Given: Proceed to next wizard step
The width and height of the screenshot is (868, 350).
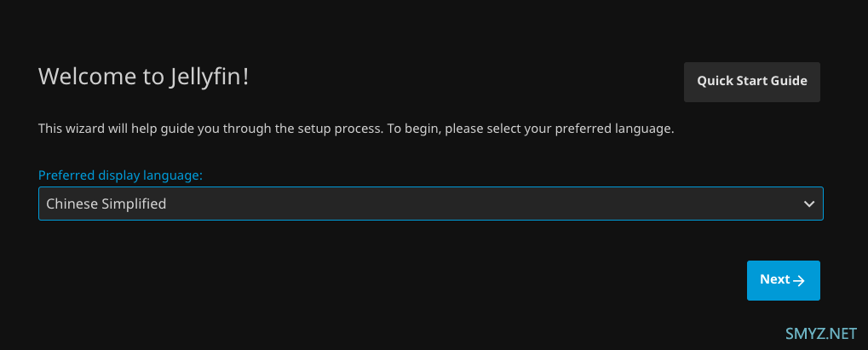Looking at the screenshot, I should [x=783, y=280].
